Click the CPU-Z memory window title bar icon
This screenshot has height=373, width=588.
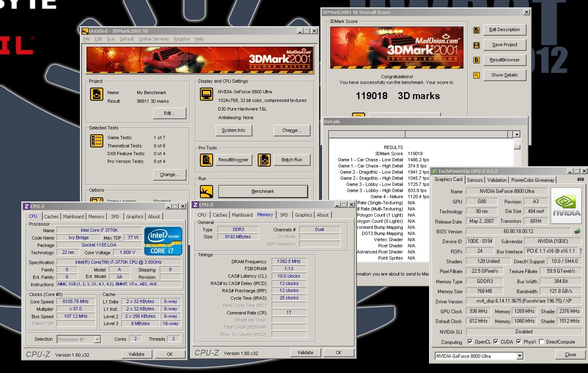[x=195, y=205]
